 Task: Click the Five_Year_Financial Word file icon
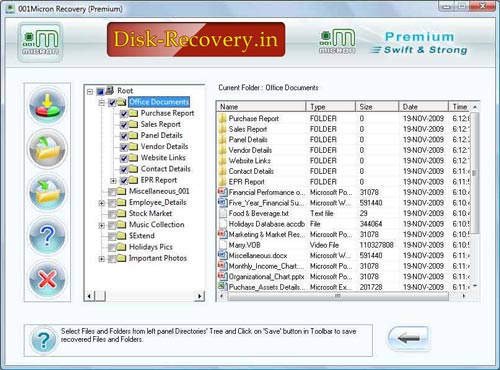pos(222,203)
